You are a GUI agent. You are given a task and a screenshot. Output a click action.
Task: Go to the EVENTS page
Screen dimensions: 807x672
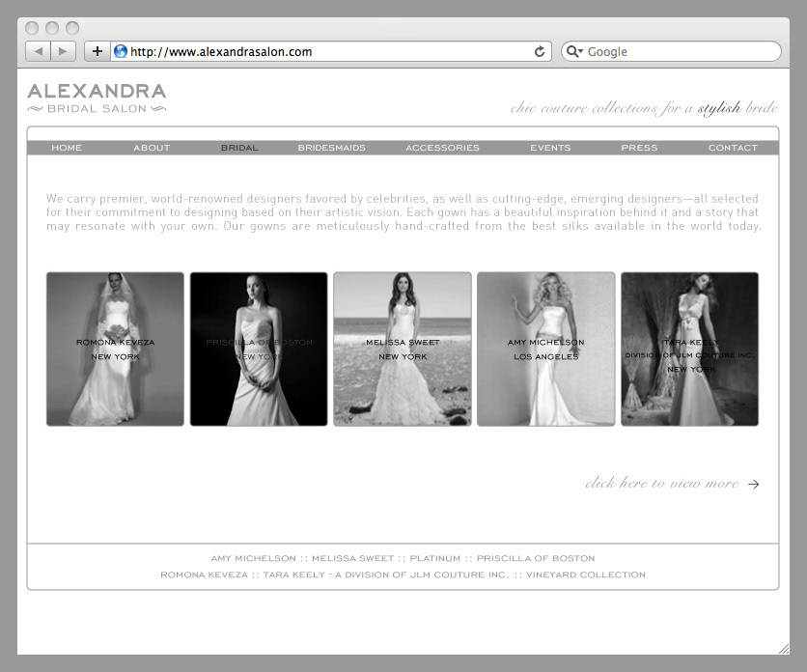point(550,148)
